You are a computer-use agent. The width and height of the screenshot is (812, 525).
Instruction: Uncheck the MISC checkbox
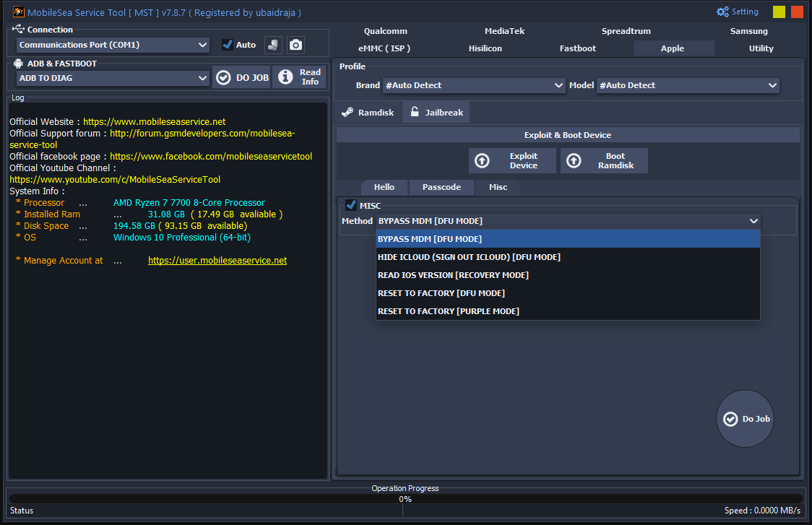350,205
